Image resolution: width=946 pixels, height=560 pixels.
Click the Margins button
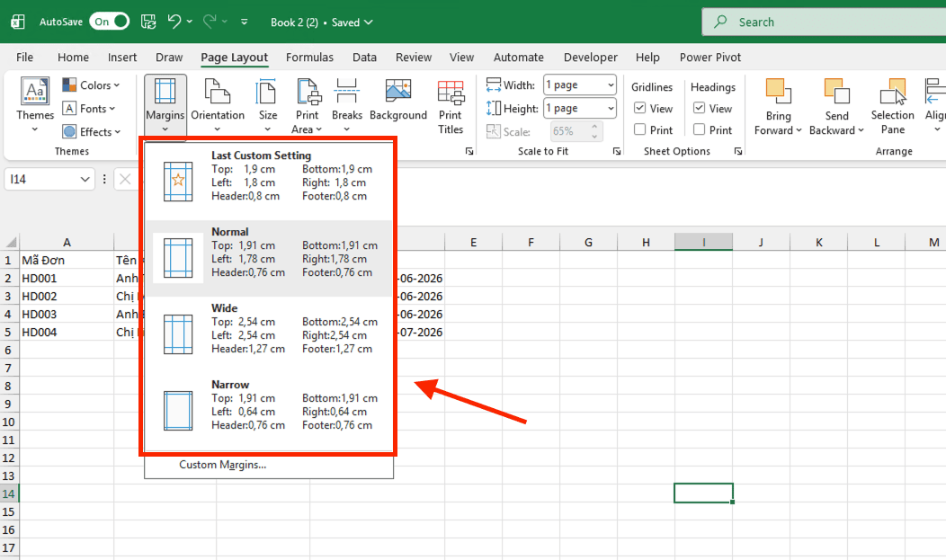click(x=165, y=105)
